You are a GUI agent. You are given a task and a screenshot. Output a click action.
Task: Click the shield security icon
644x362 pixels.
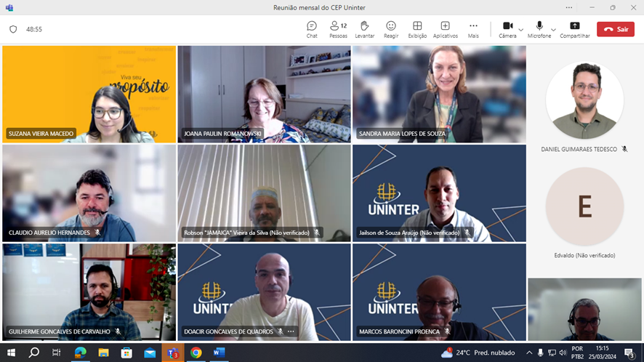(12, 29)
